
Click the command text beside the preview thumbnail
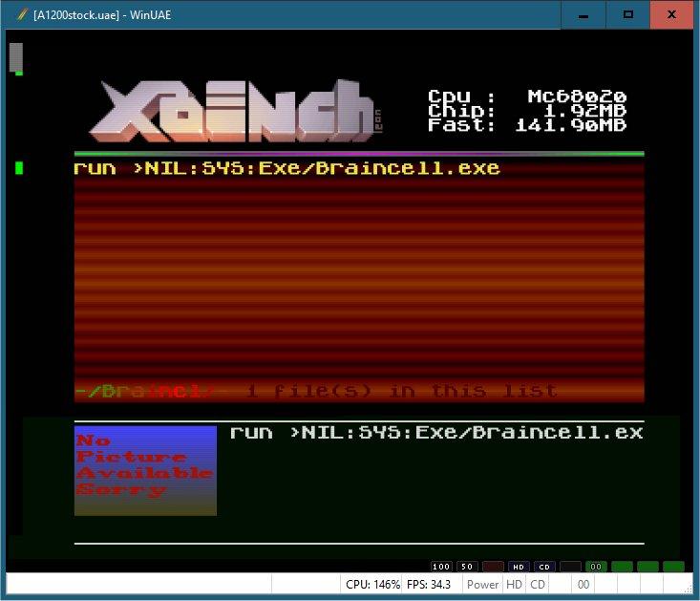coord(436,433)
